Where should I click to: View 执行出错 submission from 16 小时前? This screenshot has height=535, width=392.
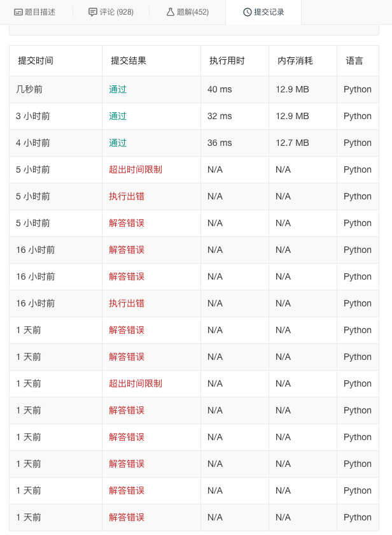[x=127, y=304]
